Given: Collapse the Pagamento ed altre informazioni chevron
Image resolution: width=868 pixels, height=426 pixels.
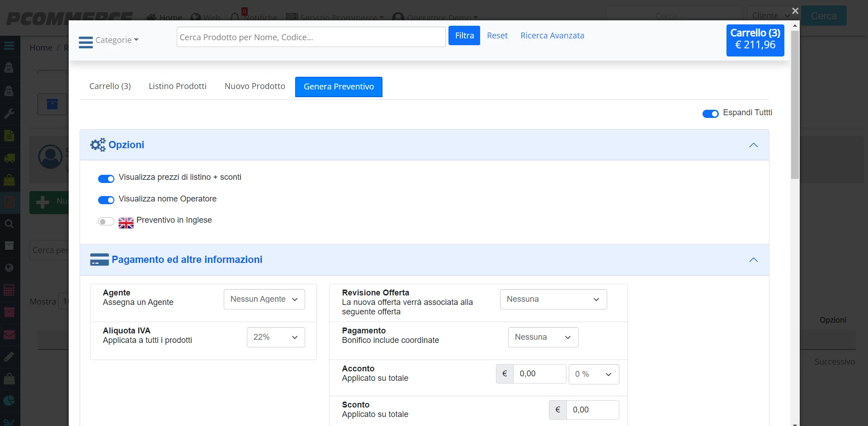Looking at the screenshot, I should coord(753,260).
